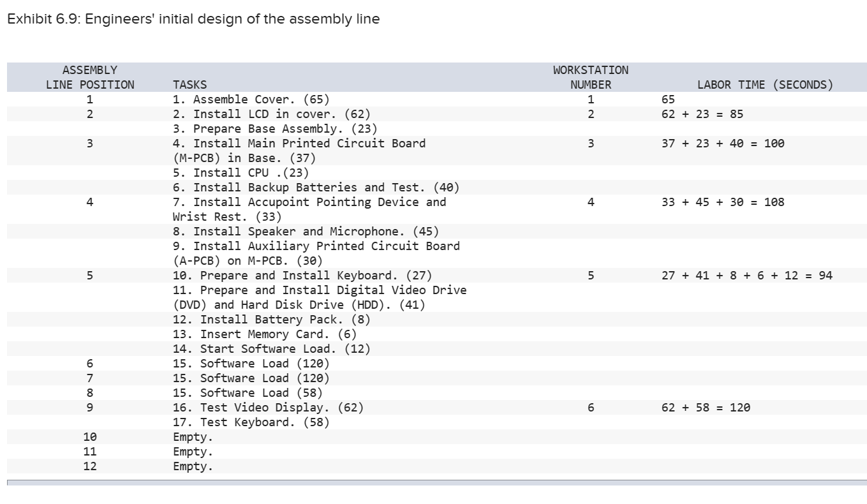Click the LABOR TIME (SECONDS) header
Screen dimensions: 867x504
(765, 84)
